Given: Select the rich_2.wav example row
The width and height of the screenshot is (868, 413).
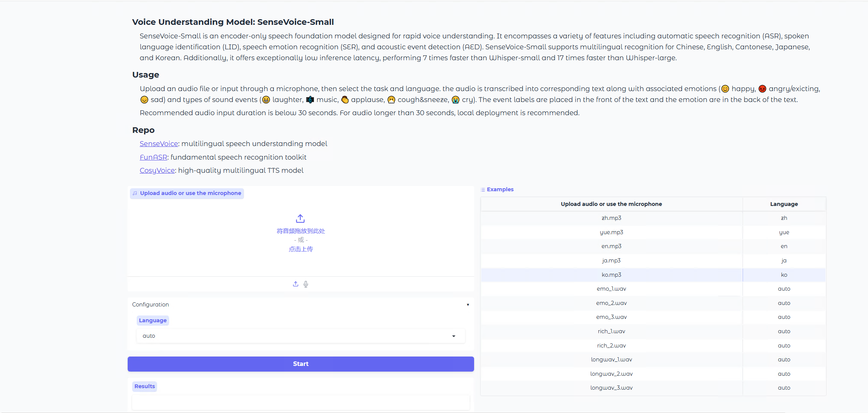Looking at the screenshot, I should point(611,346).
